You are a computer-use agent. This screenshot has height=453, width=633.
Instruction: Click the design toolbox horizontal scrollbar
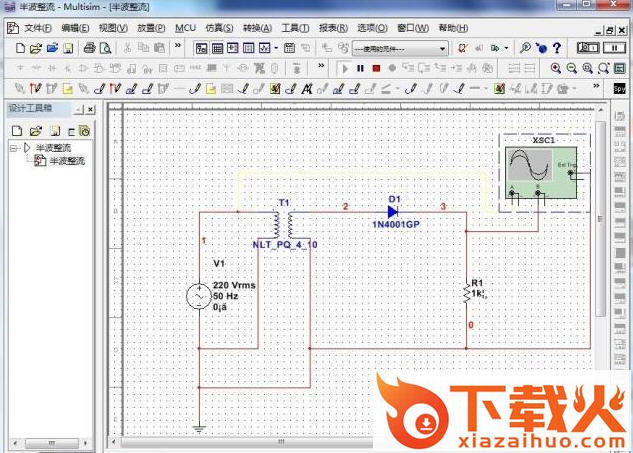click(x=50, y=443)
